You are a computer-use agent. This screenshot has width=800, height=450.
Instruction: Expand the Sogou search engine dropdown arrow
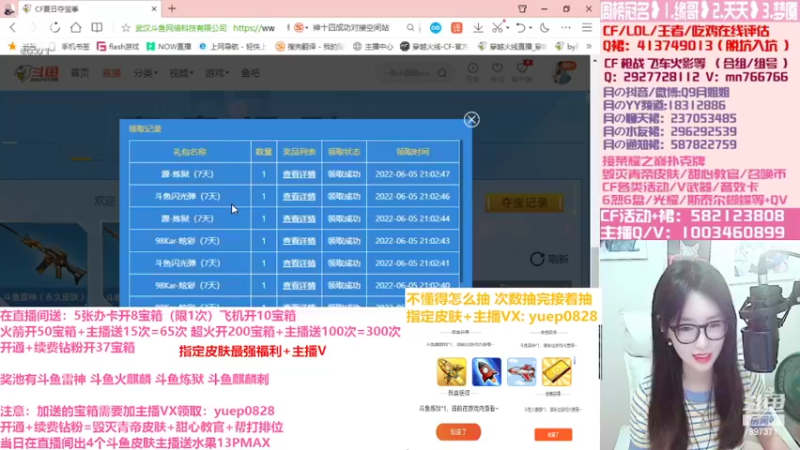point(307,28)
